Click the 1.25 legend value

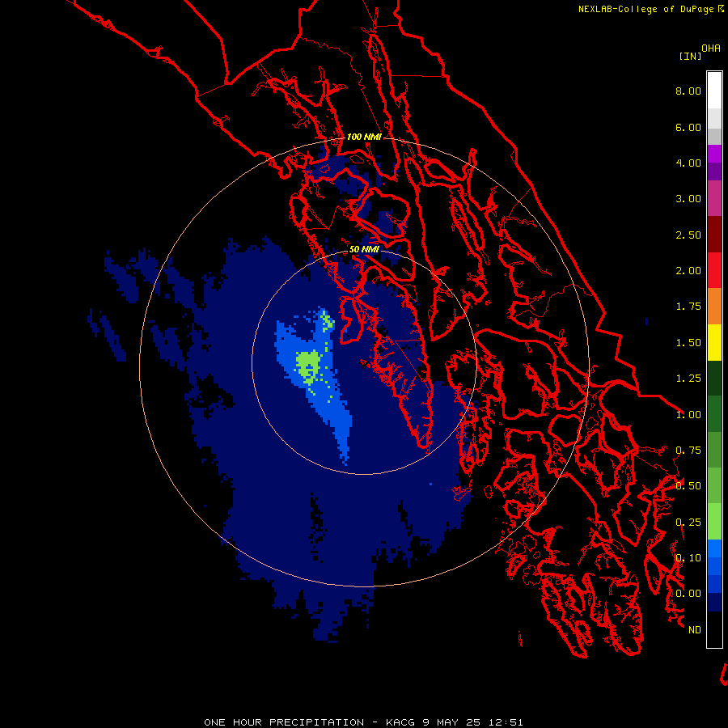tap(688, 379)
